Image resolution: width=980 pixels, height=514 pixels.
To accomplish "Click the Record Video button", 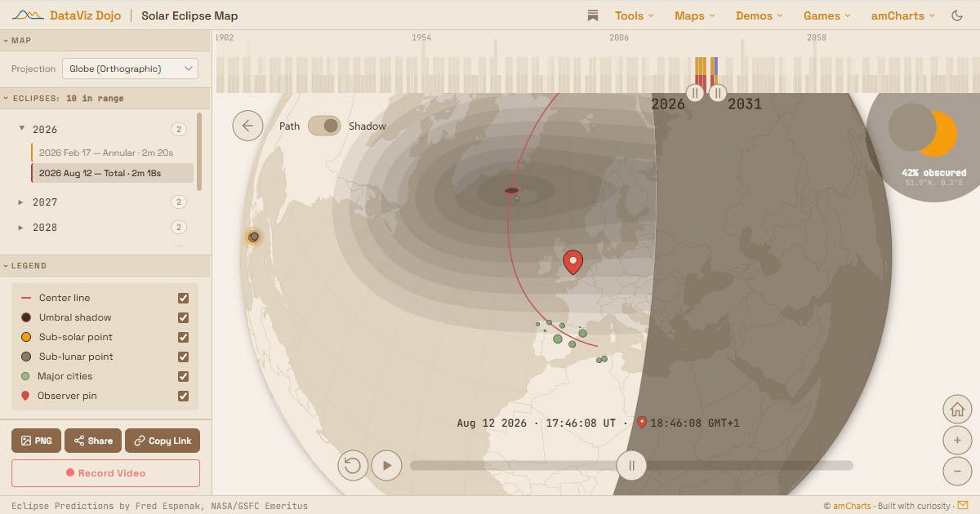I will pos(105,473).
